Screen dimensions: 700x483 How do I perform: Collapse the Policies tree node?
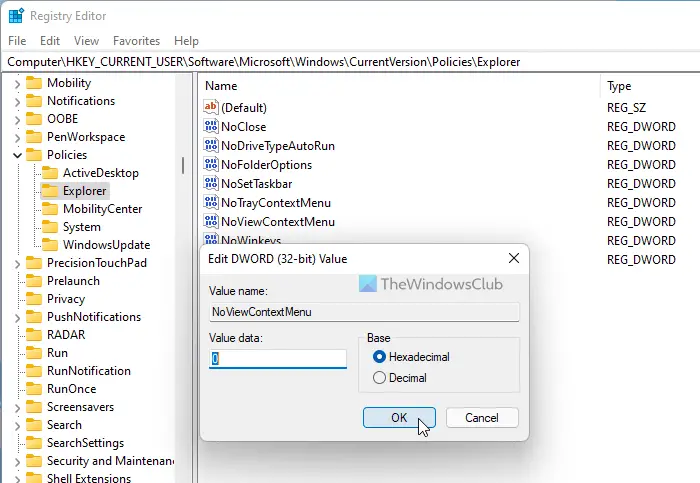[x=17, y=155]
